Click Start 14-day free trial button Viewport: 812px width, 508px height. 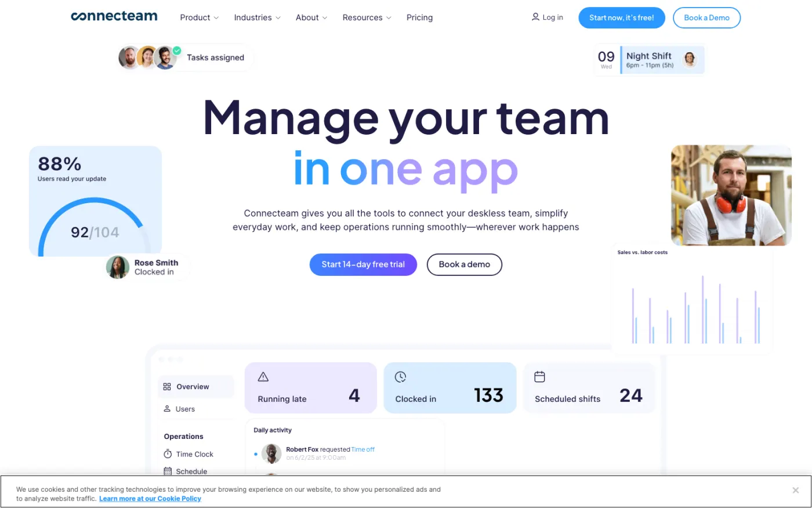pos(363,264)
